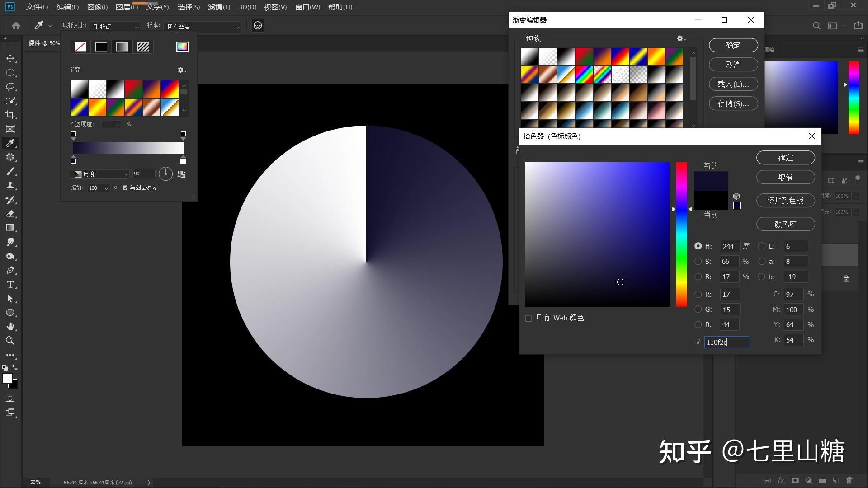Select the Eyedropper tool in toolbar

(x=10, y=143)
